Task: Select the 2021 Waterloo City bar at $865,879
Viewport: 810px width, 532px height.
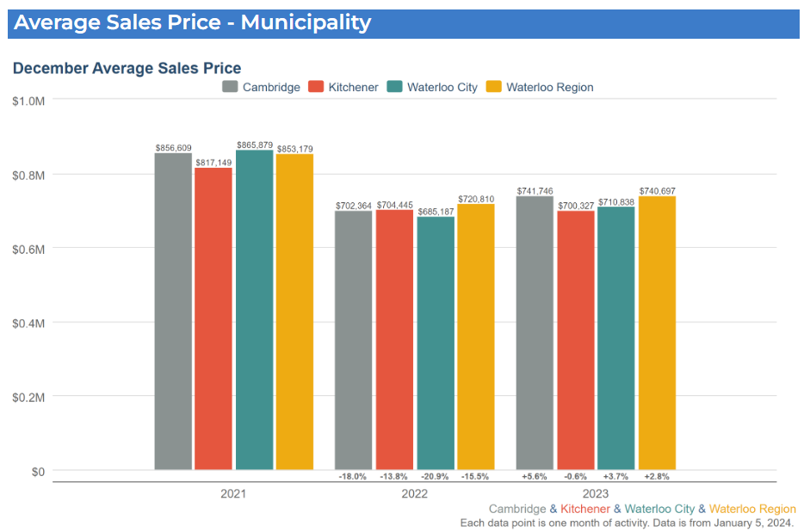Action: pos(254,310)
